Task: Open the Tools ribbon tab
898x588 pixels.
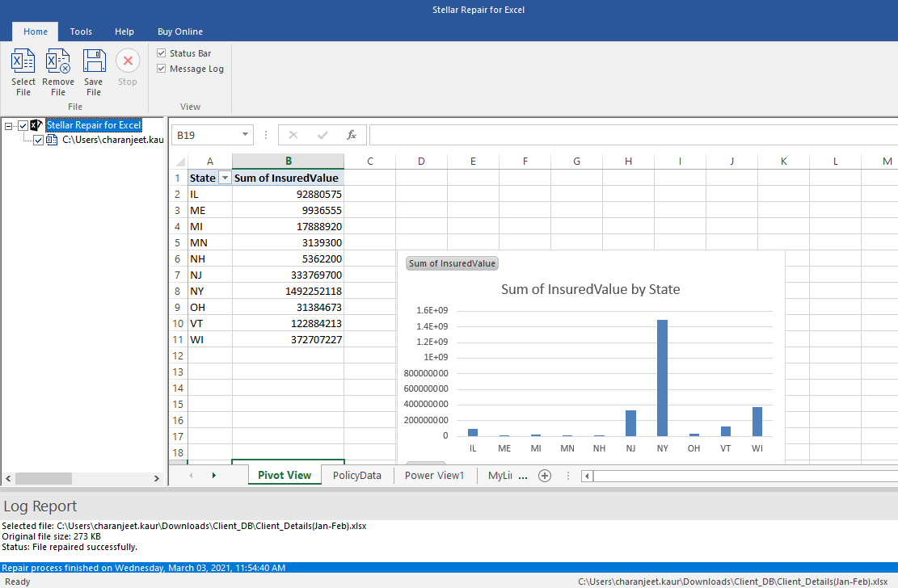Action: click(81, 31)
